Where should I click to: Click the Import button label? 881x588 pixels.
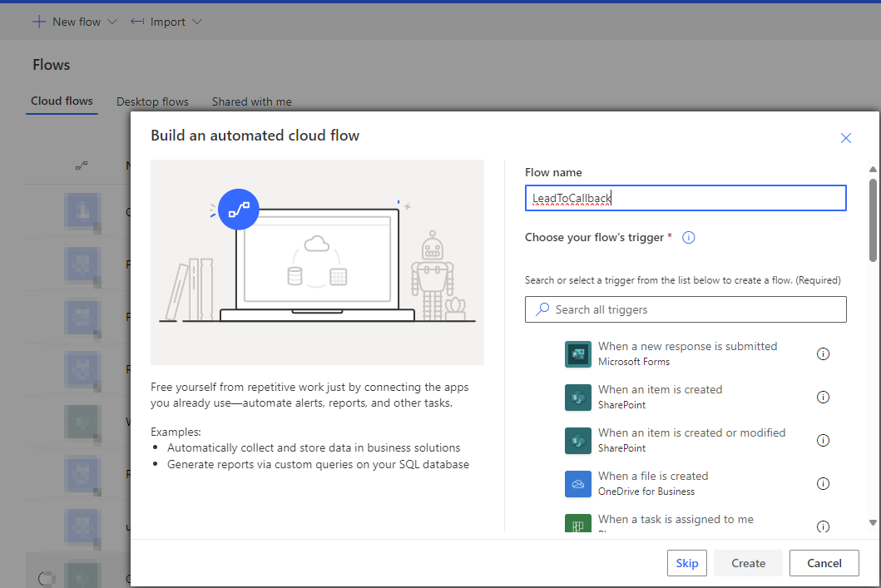(167, 22)
